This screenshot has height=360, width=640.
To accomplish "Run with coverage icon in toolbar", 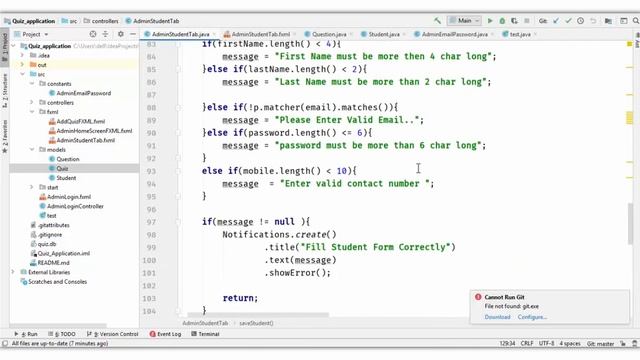I will tap(514, 21).
